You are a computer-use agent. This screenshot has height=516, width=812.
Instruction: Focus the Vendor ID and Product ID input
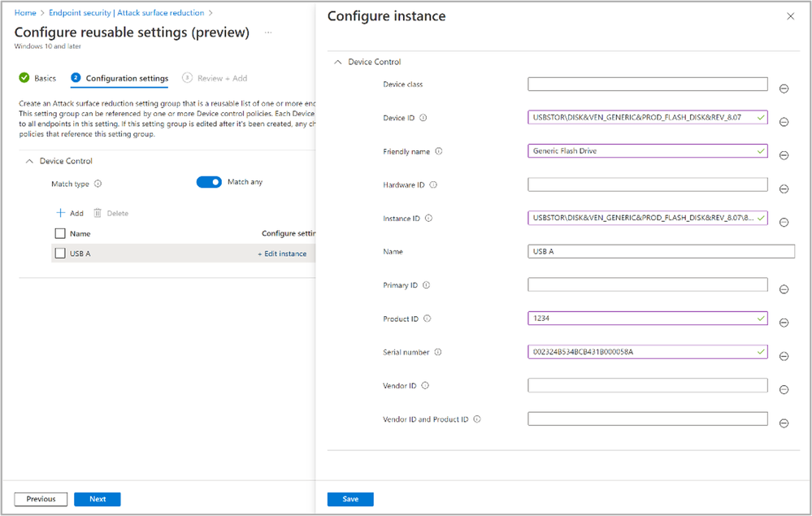pyautogui.click(x=647, y=418)
